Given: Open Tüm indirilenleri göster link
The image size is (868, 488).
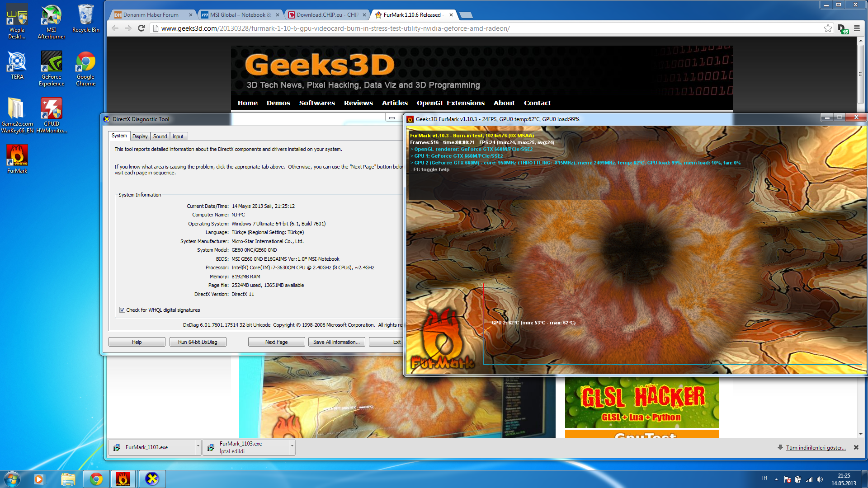Looking at the screenshot, I should tap(816, 448).
